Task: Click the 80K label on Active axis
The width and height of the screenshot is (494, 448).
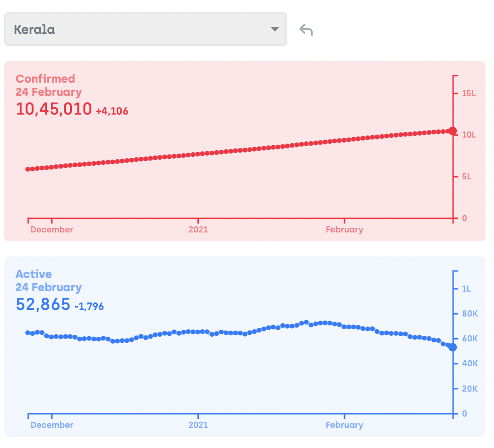Action: 470,314
